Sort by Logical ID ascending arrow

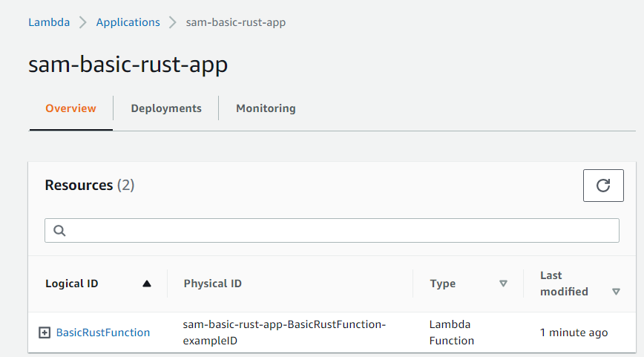coord(147,284)
